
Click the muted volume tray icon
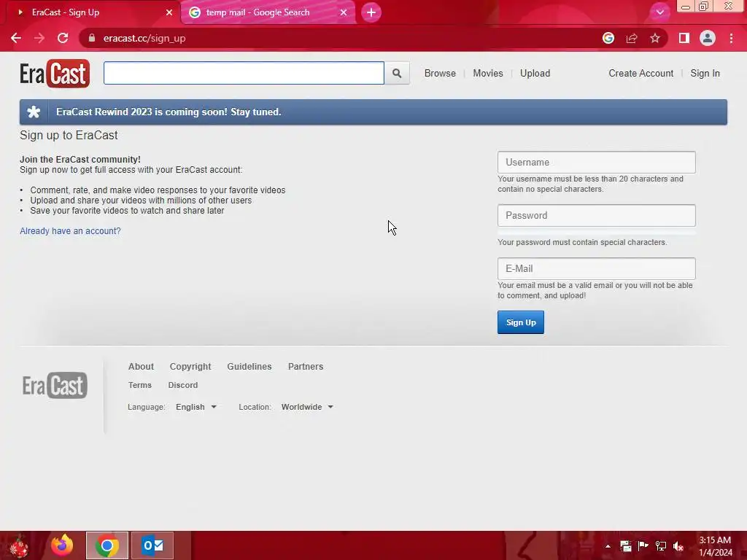678,546
